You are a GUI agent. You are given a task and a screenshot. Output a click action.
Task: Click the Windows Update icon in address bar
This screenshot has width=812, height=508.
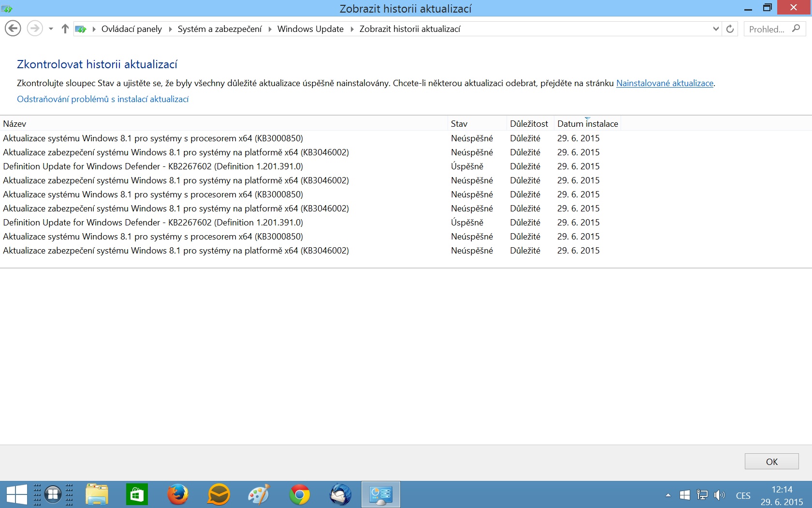pos(81,29)
